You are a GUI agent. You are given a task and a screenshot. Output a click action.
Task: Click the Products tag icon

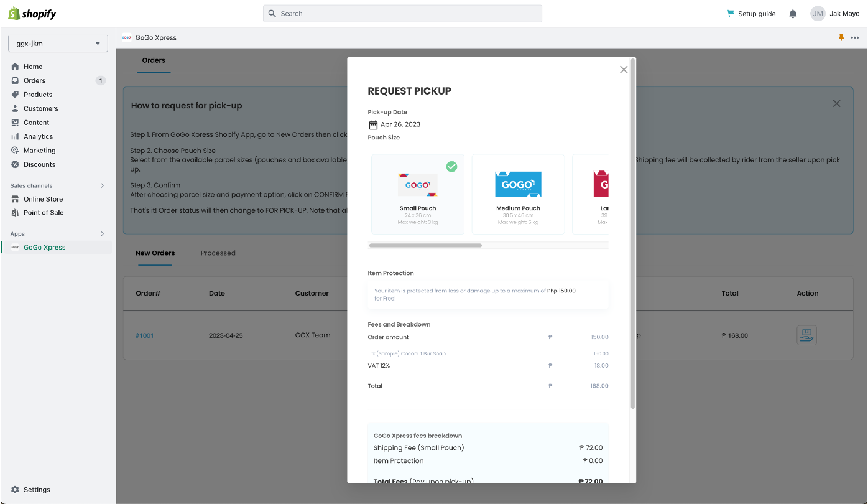click(x=15, y=95)
